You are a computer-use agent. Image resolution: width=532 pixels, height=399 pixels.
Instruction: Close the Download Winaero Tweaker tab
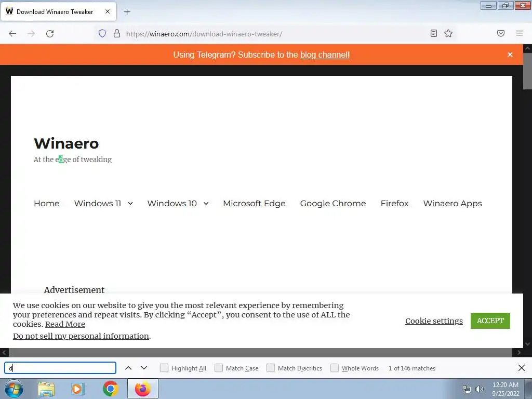[108, 11]
